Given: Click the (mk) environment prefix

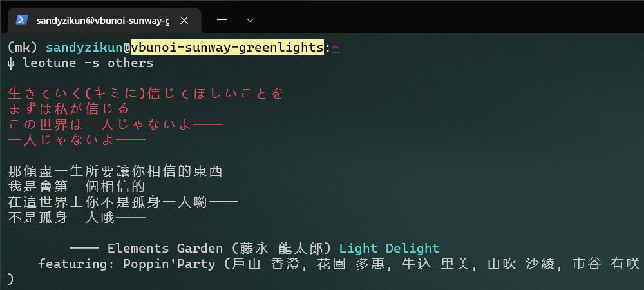Looking at the screenshot, I should click(x=23, y=48).
